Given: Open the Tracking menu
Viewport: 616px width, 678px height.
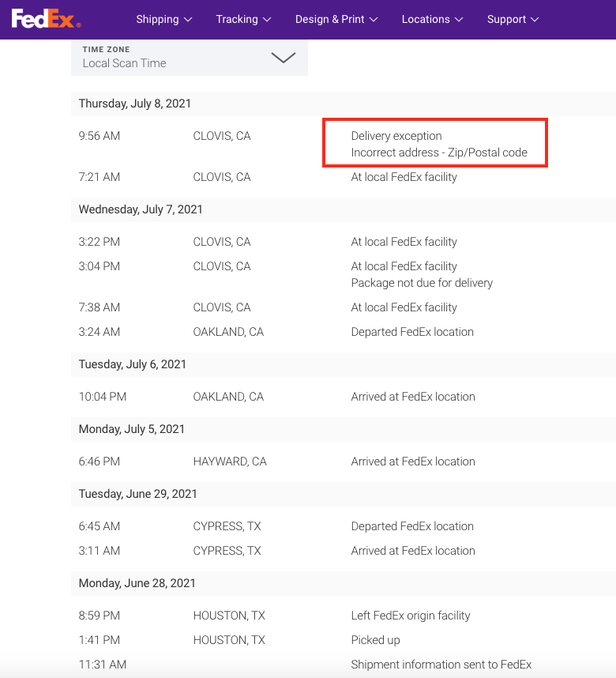Looking at the screenshot, I should click(x=243, y=20).
